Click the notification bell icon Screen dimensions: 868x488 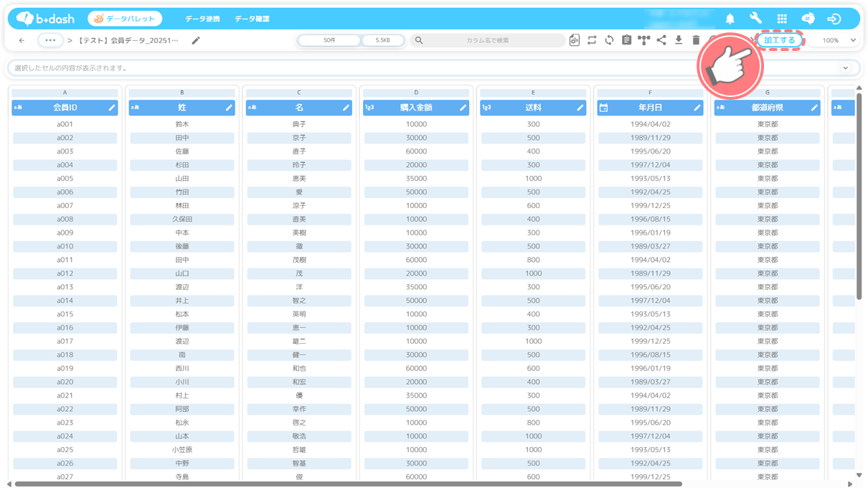coord(730,19)
